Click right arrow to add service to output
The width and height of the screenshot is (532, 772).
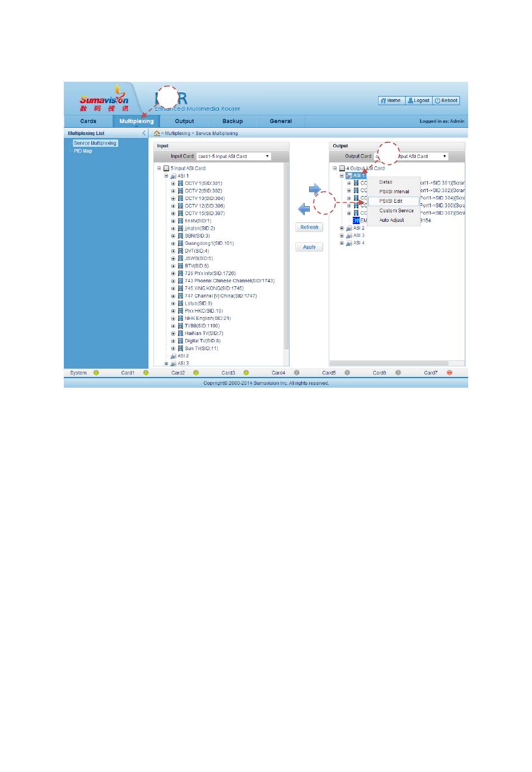click(315, 189)
